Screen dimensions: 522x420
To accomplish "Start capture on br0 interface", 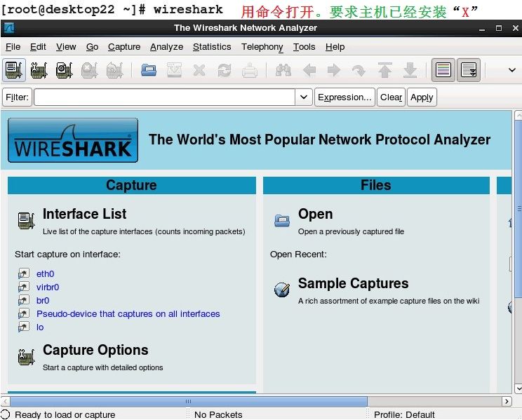I will 43,301.
